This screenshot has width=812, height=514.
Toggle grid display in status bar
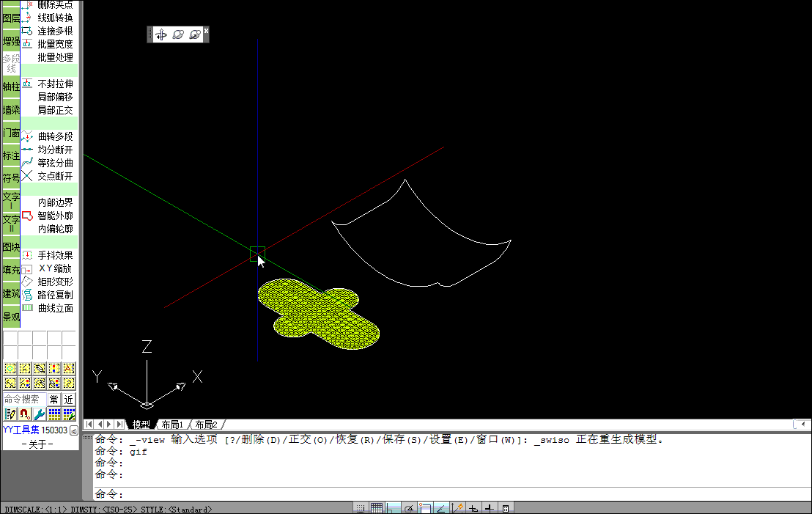click(x=376, y=507)
